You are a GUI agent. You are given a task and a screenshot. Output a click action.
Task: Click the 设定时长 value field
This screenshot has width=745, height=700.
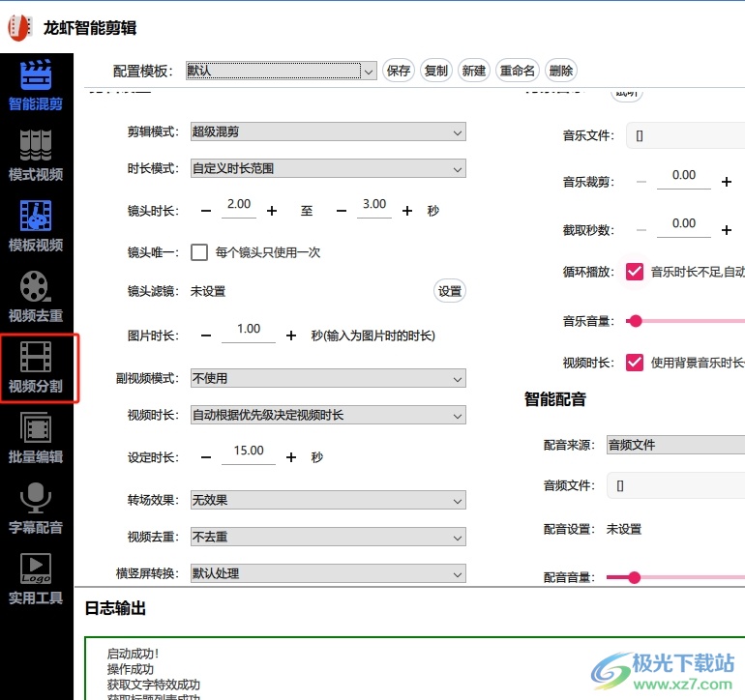click(249, 452)
